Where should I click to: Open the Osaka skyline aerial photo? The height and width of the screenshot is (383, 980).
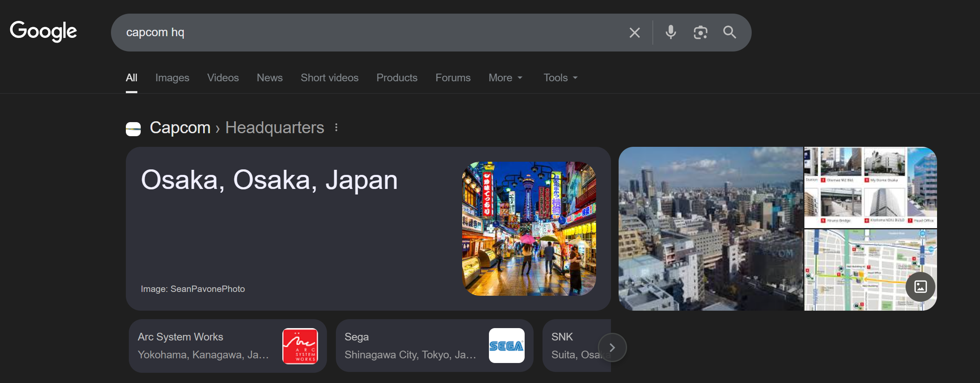711,229
